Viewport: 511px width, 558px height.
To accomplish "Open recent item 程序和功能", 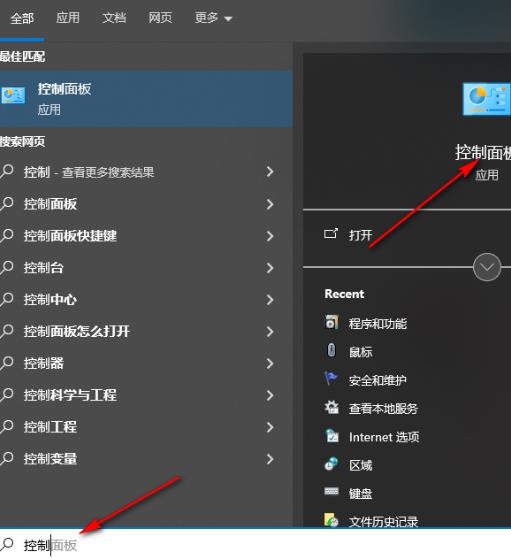I will pos(378,324).
